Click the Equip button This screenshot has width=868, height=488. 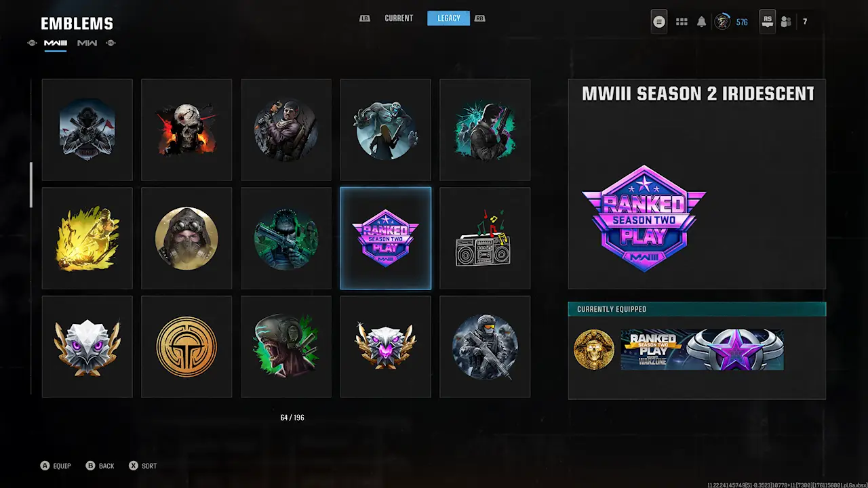56,466
